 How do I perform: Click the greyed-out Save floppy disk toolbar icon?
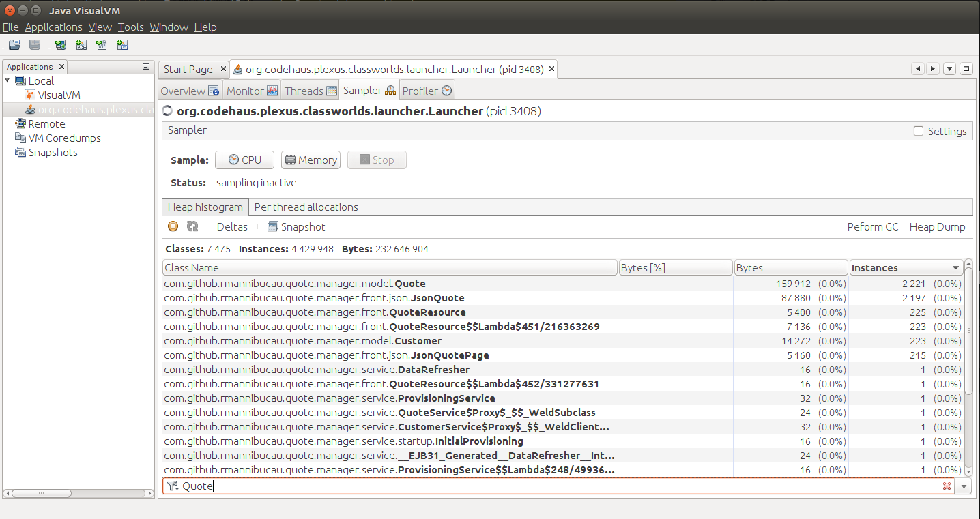click(35, 45)
